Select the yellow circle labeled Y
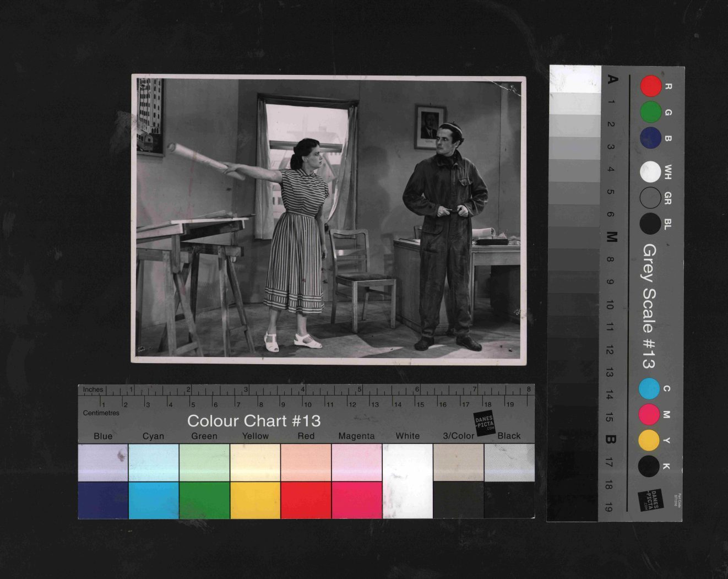 point(649,440)
